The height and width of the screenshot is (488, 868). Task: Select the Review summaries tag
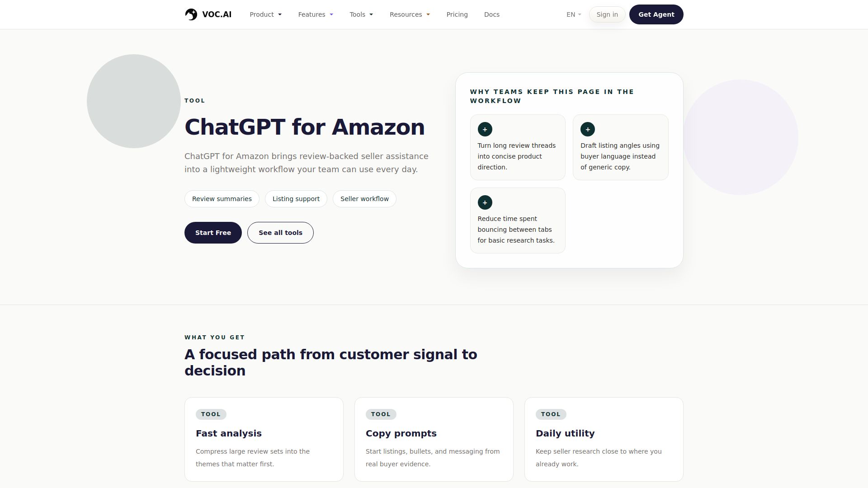pyautogui.click(x=222, y=199)
